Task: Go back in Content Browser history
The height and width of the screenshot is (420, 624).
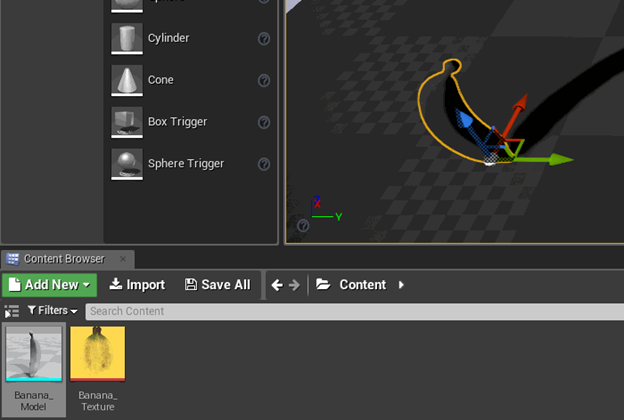Action: [277, 285]
